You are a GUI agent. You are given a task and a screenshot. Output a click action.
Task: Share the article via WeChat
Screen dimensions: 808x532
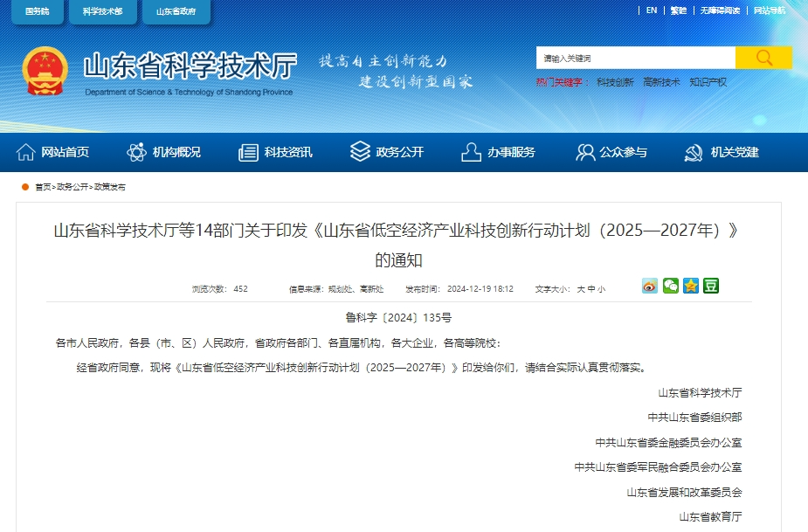tap(669, 286)
